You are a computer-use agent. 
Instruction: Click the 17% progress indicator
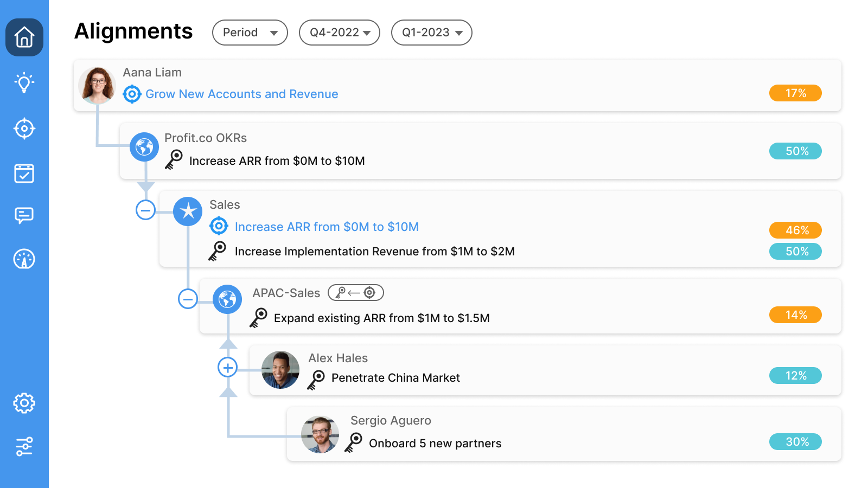795,93
